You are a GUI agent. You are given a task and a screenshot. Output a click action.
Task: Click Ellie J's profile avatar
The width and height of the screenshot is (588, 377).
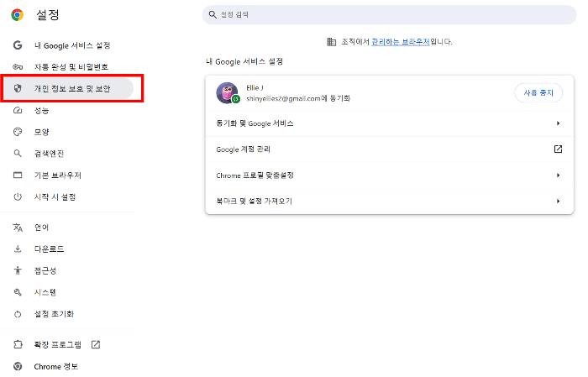[x=227, y=92]
